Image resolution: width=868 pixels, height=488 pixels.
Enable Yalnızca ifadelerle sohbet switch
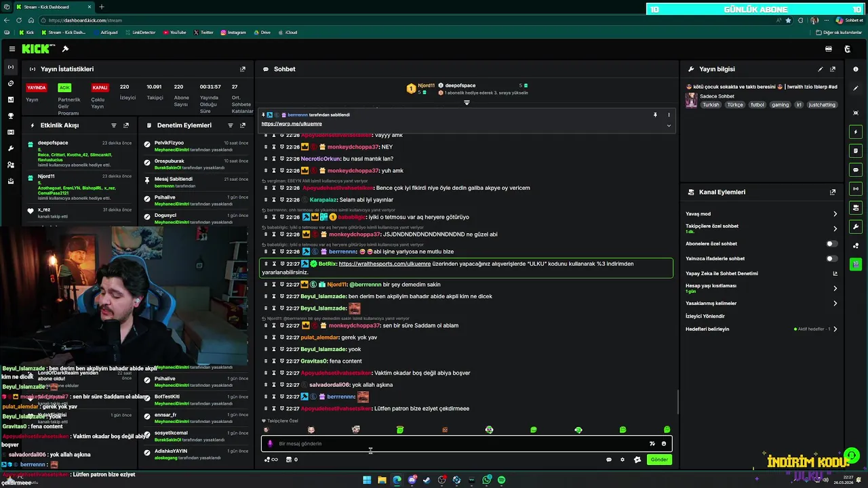tap(831, 259)
